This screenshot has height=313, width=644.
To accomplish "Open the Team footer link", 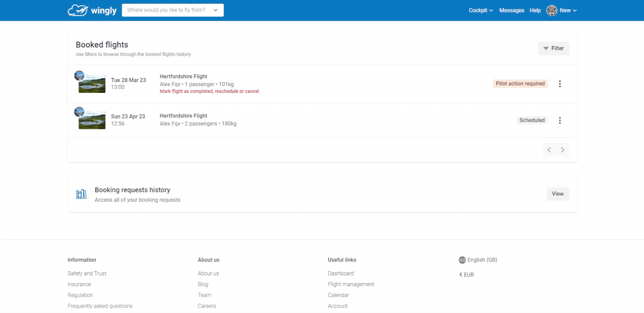I will click(204, 295).
